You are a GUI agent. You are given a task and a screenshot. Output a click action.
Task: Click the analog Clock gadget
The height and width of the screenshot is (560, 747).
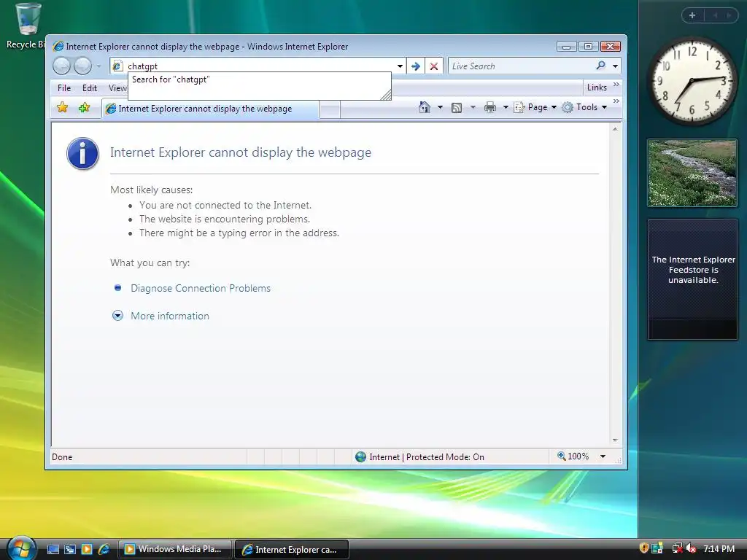[692, 81]
